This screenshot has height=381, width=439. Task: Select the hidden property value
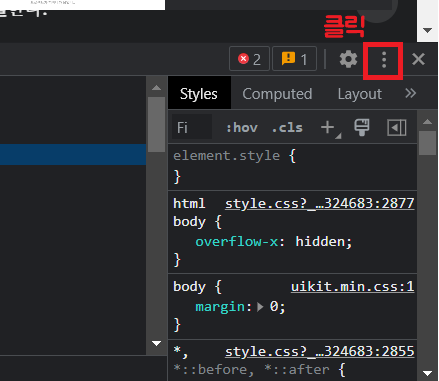click(321, 241)
